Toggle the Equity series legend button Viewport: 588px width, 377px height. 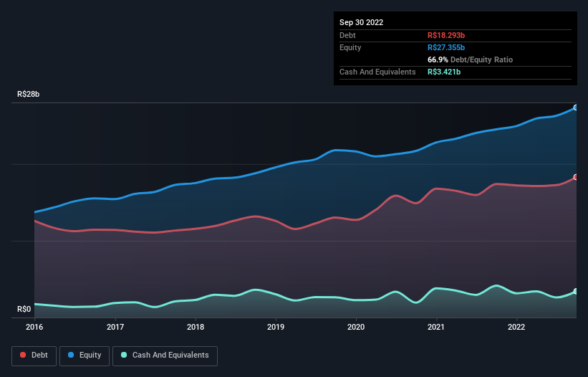click(85, 355)
